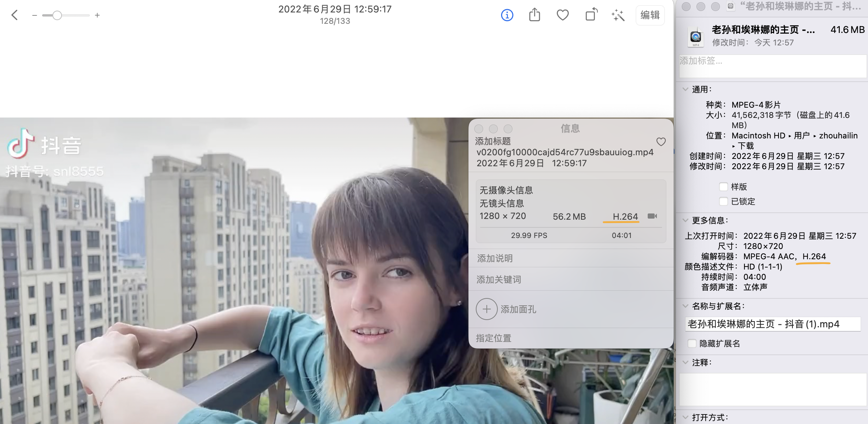Image resolution: width=868 pixels, height=424 pixels.
Task: Toggle the 隐藏扩展名 checkbox
Action: click(692, 343)
